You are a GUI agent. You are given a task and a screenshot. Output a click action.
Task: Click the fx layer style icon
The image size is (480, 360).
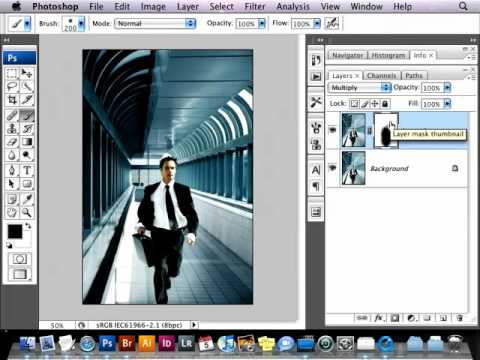(379, 318)
